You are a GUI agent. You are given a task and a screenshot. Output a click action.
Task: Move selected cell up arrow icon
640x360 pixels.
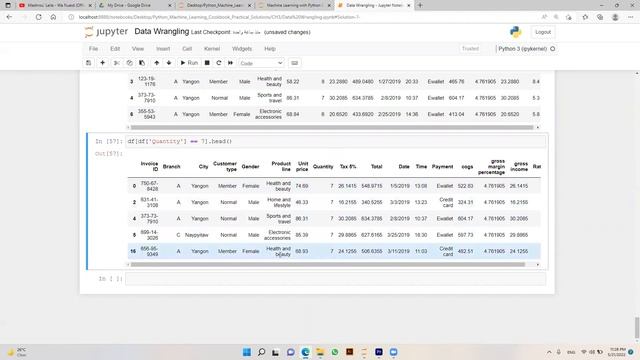[x=156, y=63]
